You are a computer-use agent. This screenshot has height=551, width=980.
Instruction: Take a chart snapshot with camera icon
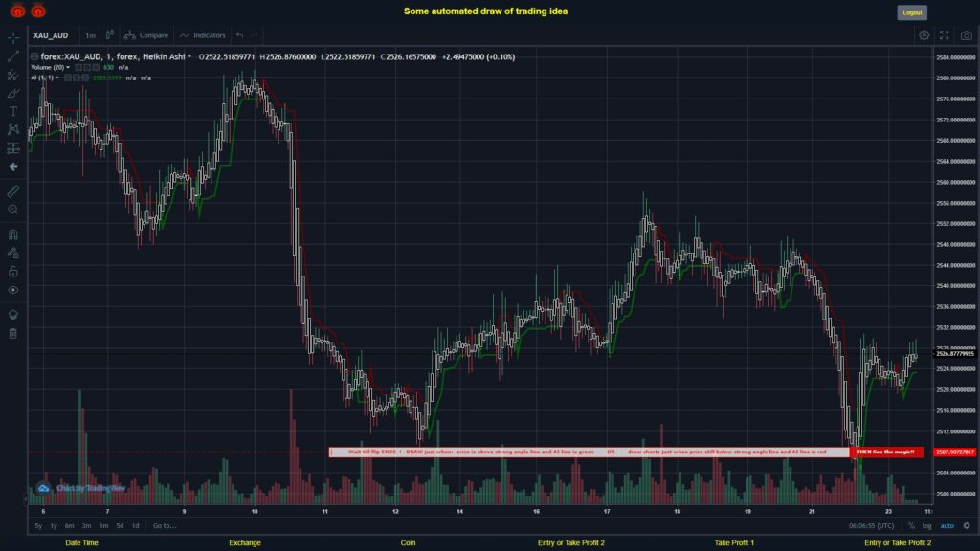[967, 35]
